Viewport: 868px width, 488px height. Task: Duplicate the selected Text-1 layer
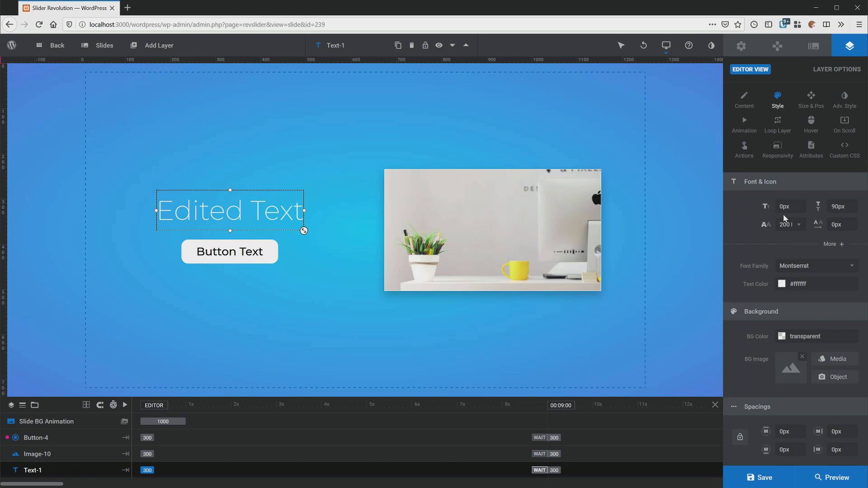pos(398,45)
